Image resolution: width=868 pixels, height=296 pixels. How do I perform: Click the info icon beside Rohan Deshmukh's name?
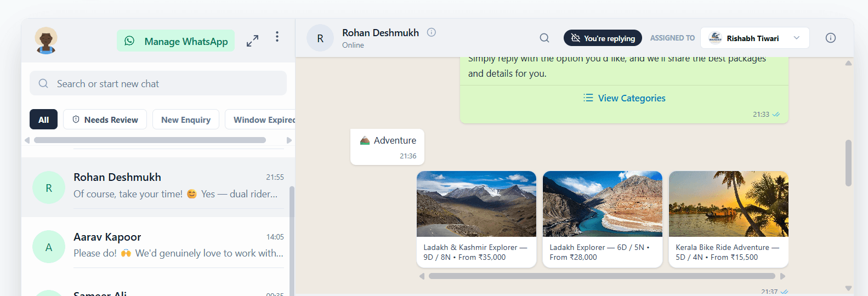(432, 32)
